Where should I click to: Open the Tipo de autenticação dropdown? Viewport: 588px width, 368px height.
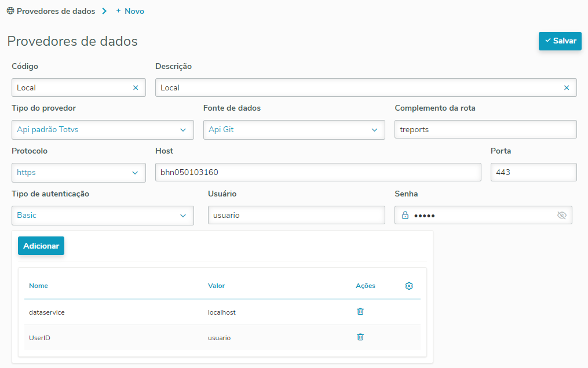[x=183, y=215]
